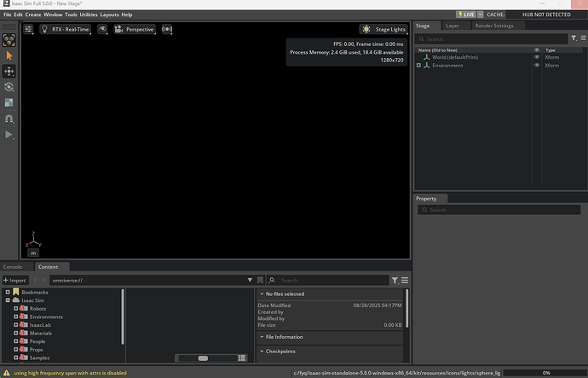Click the viewport streaming waves icon
The height and width of the screenshot is (378, 588).
click(x=167, y=29)
